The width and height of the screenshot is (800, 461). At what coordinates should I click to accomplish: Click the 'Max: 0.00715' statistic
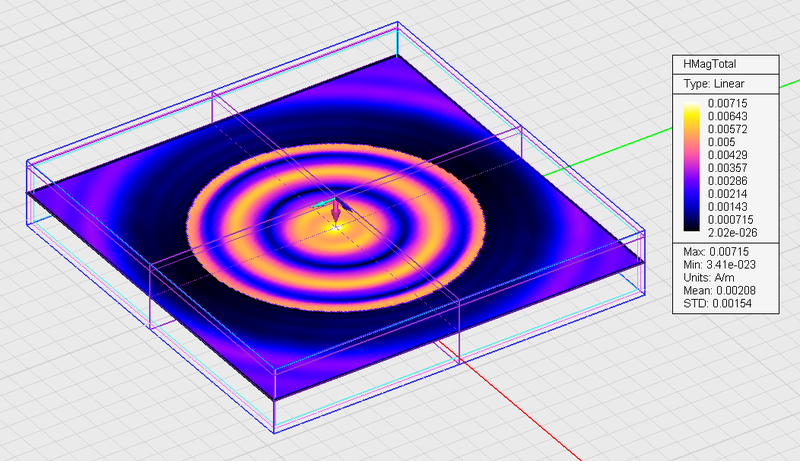[x=716, y=252]
